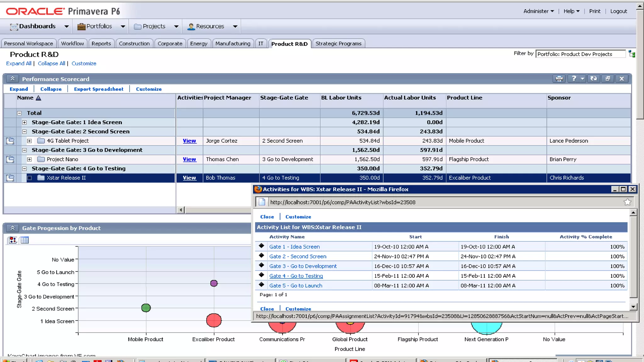Open the arrow menu beside scorecard help
Viewport: 644px width, 362px height.
click(x=582, y=79)
